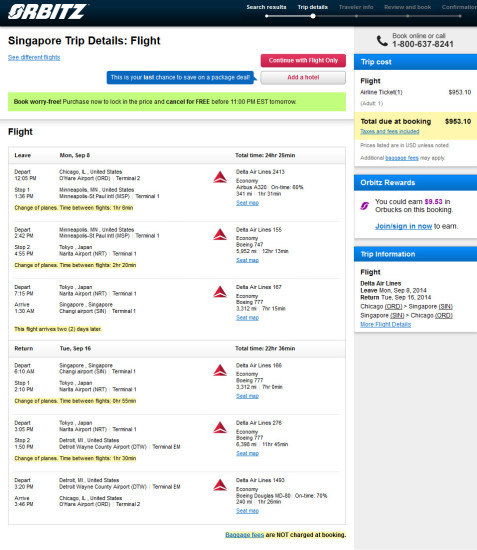This screenshot has height=550, width=477.
Task: Open Seat map for Delta 2413
Action: (247, 203)
